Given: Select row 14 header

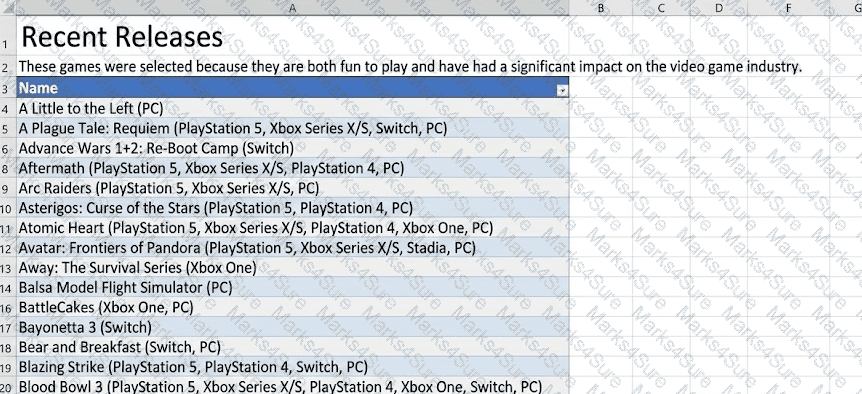Looking at the screenshot, I should [x=8, y=287].
